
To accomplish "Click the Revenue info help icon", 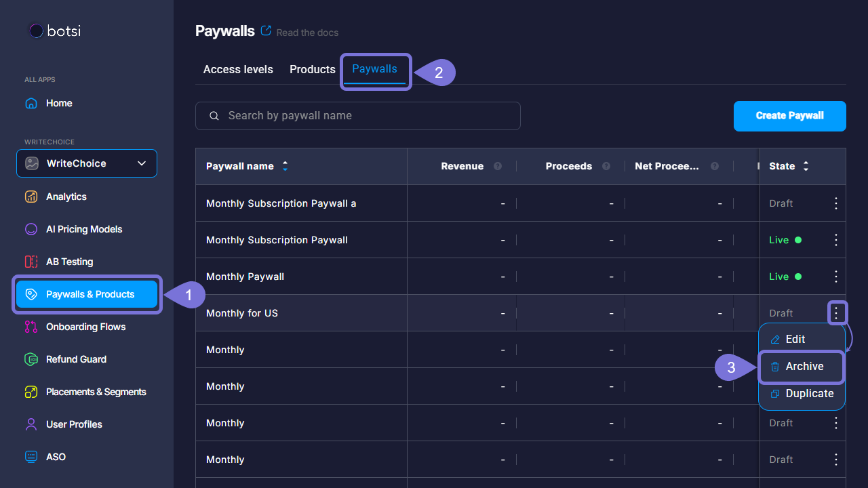I will point(498,166).
